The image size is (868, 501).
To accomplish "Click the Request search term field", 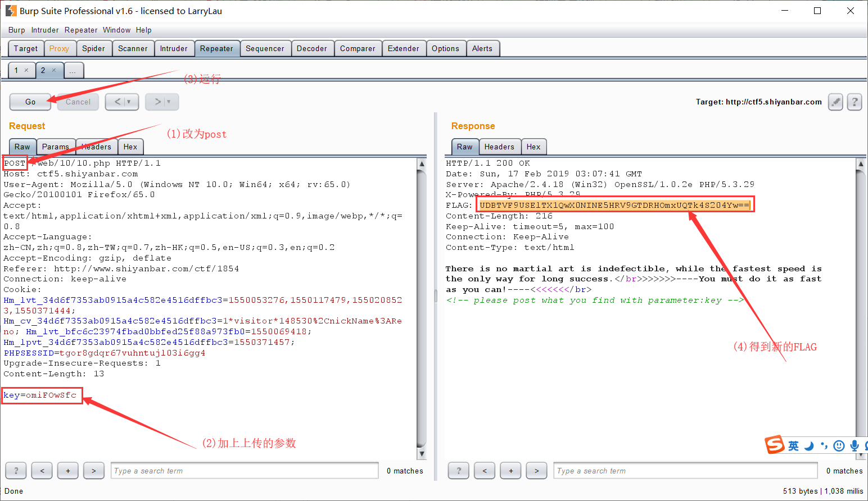I will click(x=245, y=471).
